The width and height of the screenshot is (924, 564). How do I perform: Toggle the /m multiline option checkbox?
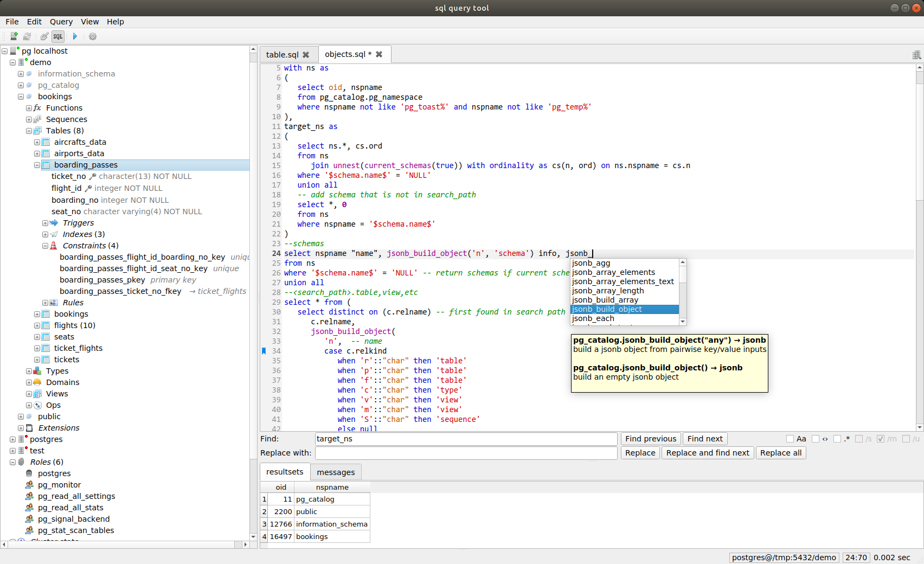pos(881,439)
